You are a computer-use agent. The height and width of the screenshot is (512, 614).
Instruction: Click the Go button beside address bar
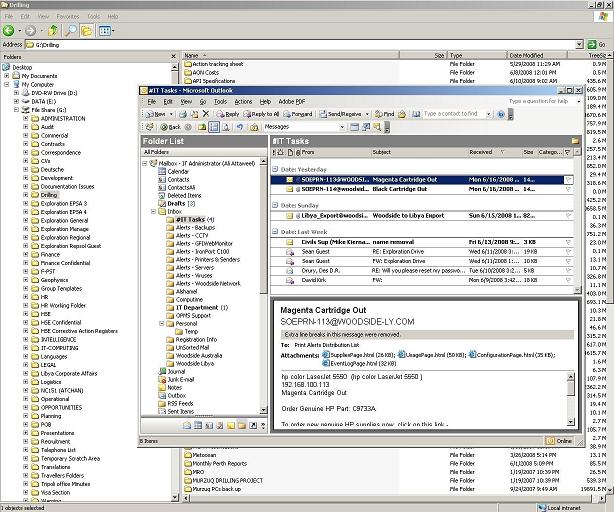point(596,45)
